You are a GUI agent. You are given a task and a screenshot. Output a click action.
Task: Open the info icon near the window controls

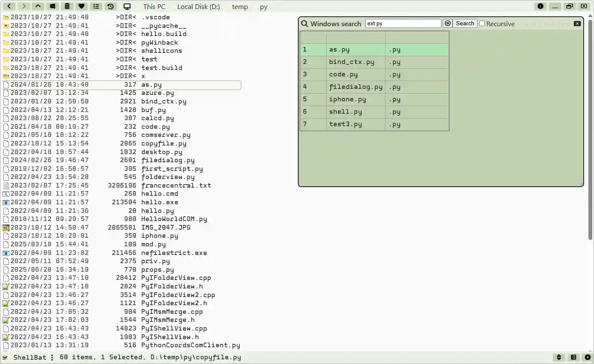(x=540, y=6)
